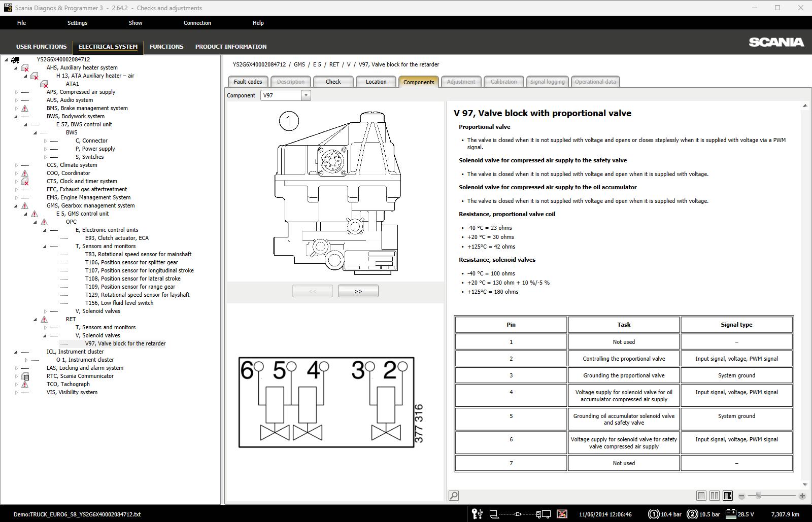This screenshot has height=522, width=812.
Task: Click the warning triangle beside RET node
Action: click(x=44, y=319)
